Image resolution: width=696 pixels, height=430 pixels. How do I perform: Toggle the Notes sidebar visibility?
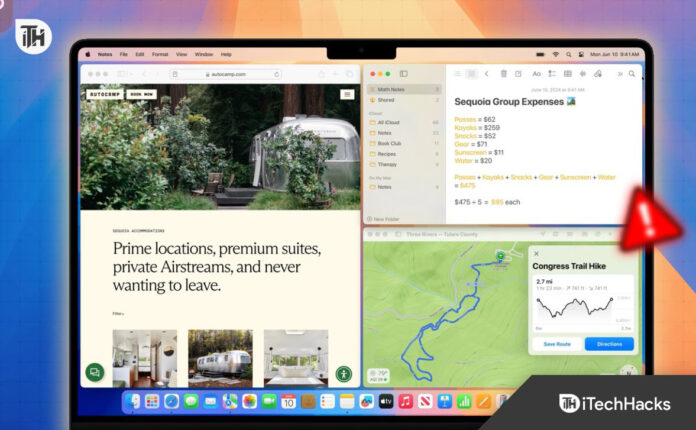[x=403, y=74]
